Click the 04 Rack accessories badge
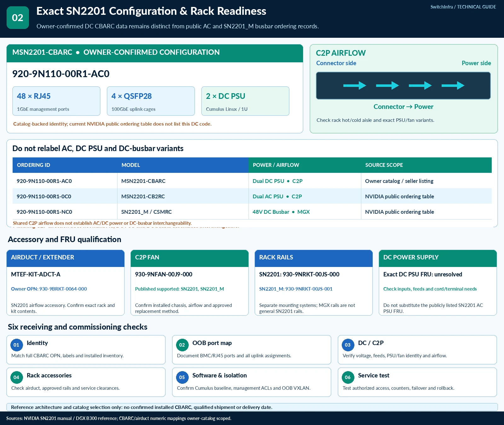The image size is (504, 425). (x=16, y=377)
